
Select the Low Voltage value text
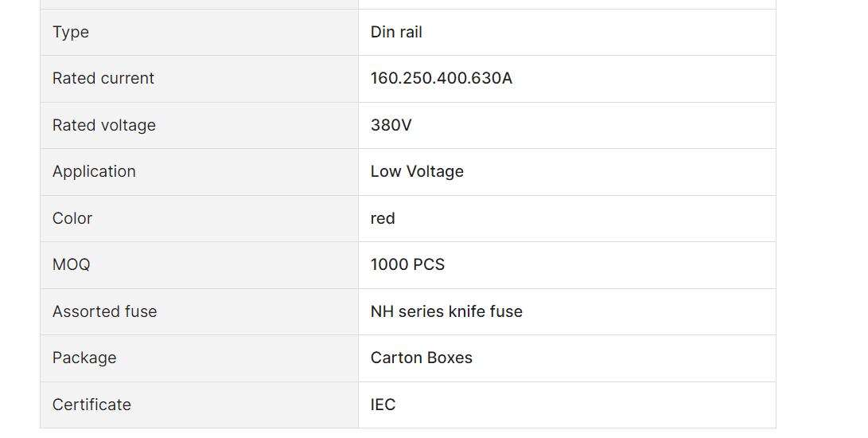pyautogui.click(x=417, y=172)
